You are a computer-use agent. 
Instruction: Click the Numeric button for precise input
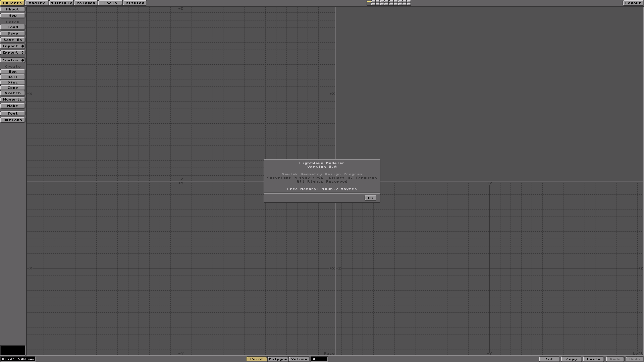coord(12,99)
